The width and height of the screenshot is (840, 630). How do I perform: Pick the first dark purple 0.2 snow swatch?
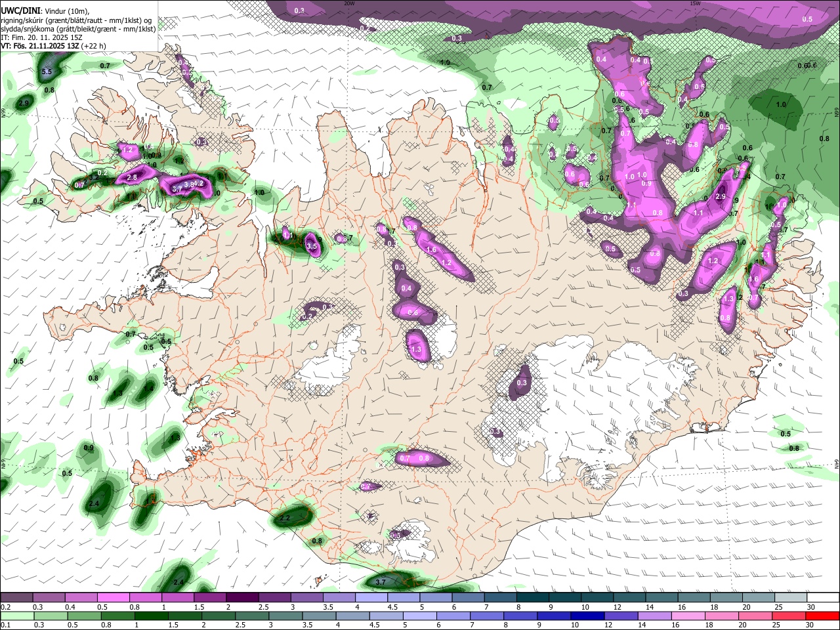click(16, 598)
